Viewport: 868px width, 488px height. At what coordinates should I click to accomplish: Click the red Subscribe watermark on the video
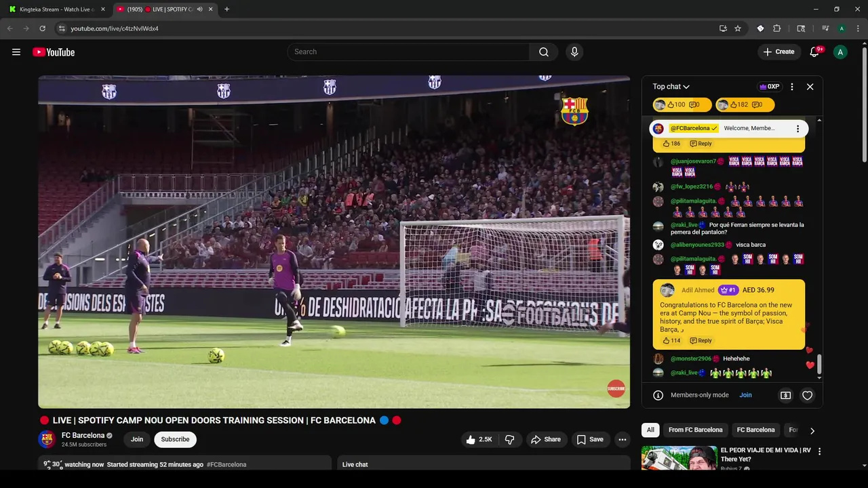[616, 388]
